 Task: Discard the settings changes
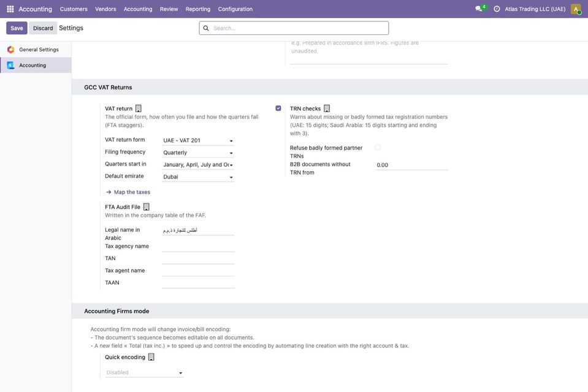pyautogui.click(x=43, y=28)
